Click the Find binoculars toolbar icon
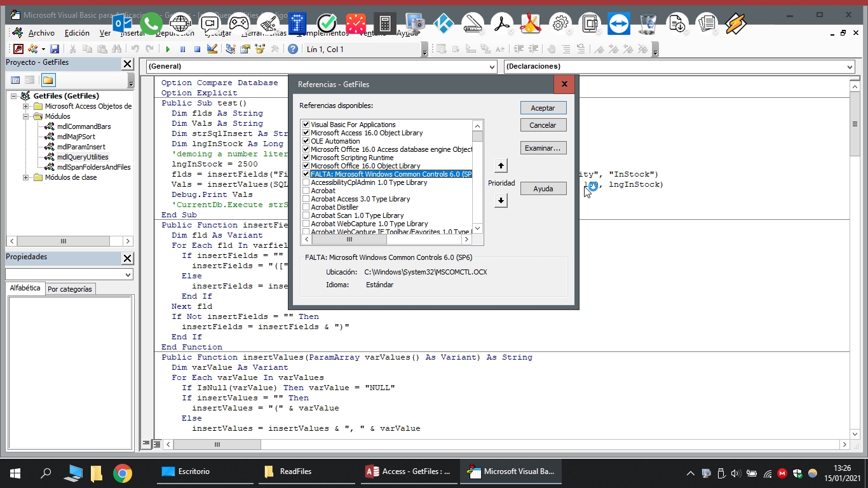This screenshot has width=868, height=488. pyautogui.click(x=116, y=49)
